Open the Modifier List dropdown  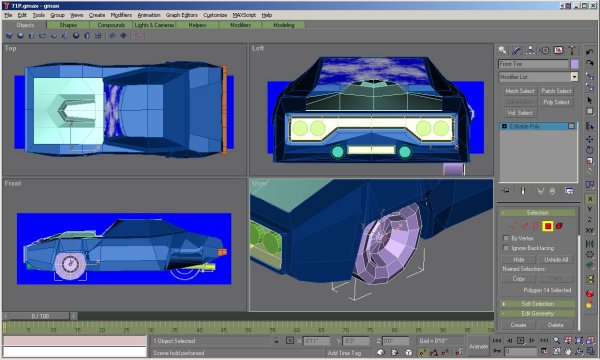574,77
